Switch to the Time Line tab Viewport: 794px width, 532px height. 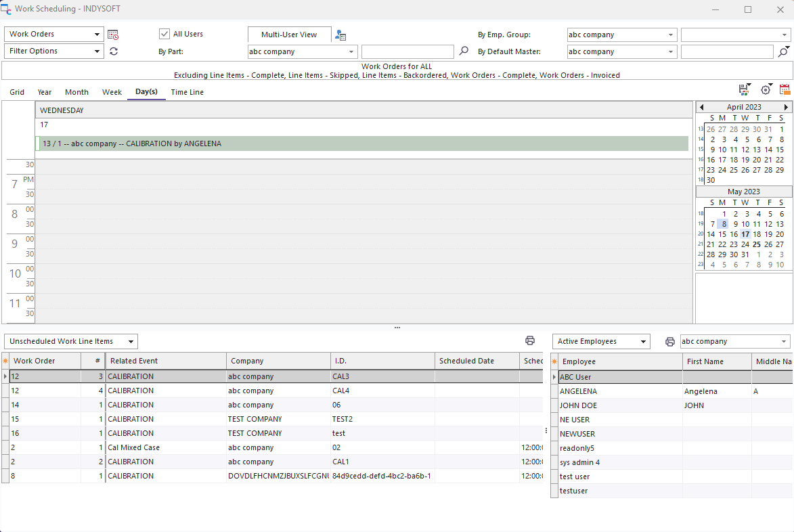[187, 92]
